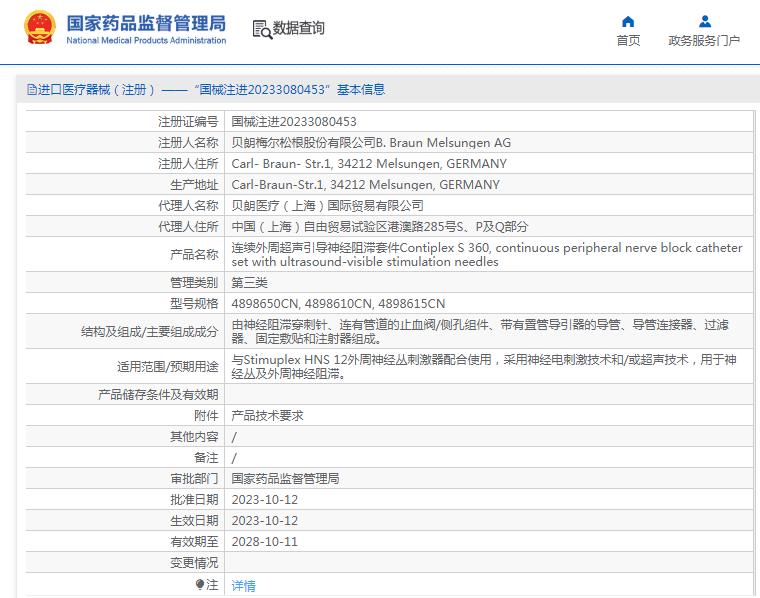Image resolution: width=760 pixels, height=598 pixels.
Task: Click 结构及组成/主要组成成分 label
Action: point(149,331)
